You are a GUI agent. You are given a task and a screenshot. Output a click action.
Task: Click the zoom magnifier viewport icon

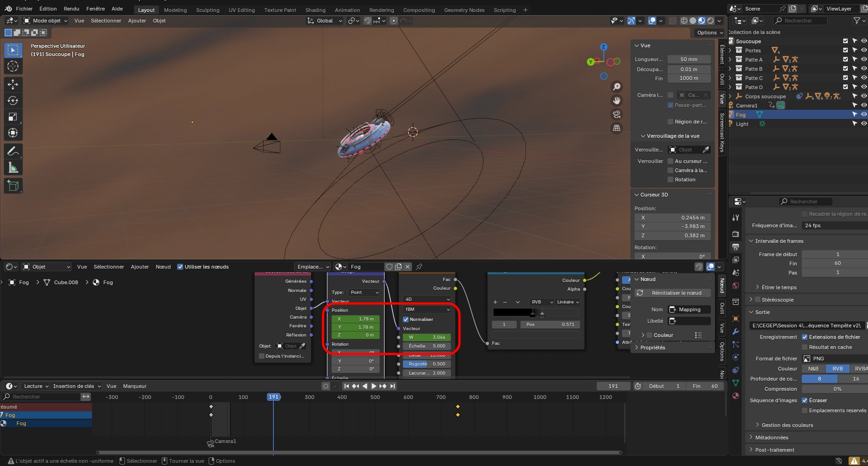pyautogui.click(x=617, y=87)
